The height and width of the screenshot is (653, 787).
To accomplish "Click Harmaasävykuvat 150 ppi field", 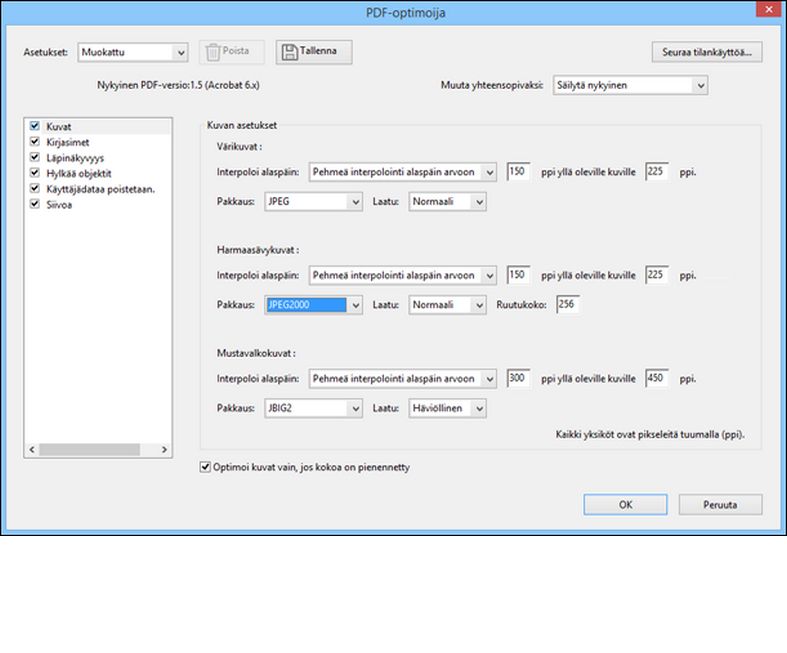I will coord(518,275).
